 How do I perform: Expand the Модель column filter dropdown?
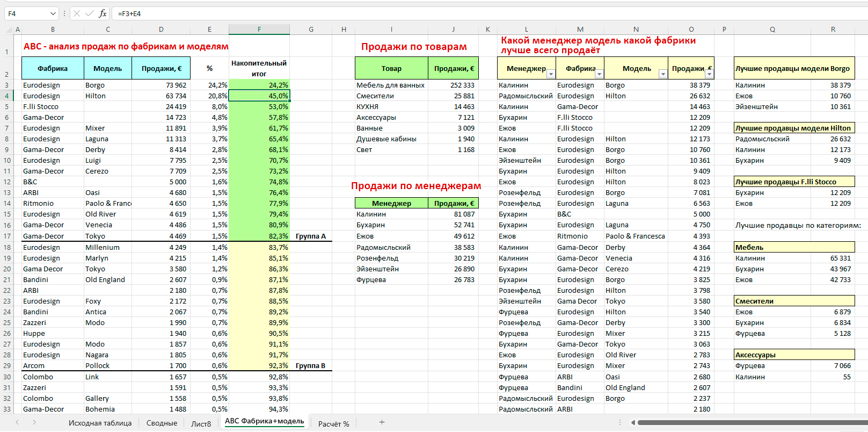(x=662, y=74)
